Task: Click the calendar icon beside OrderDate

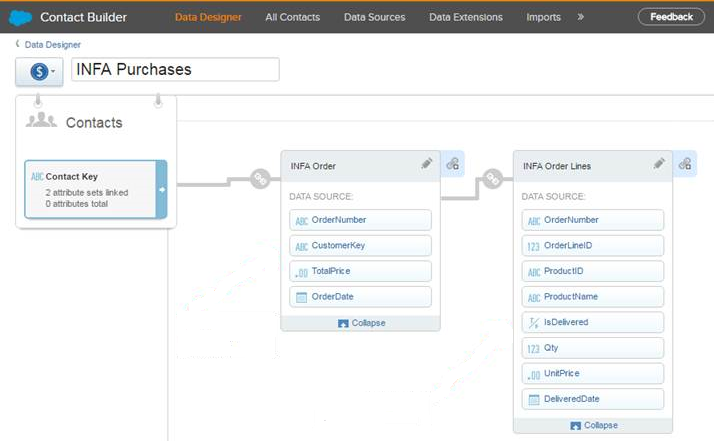Action: click(x=301, y=297)
